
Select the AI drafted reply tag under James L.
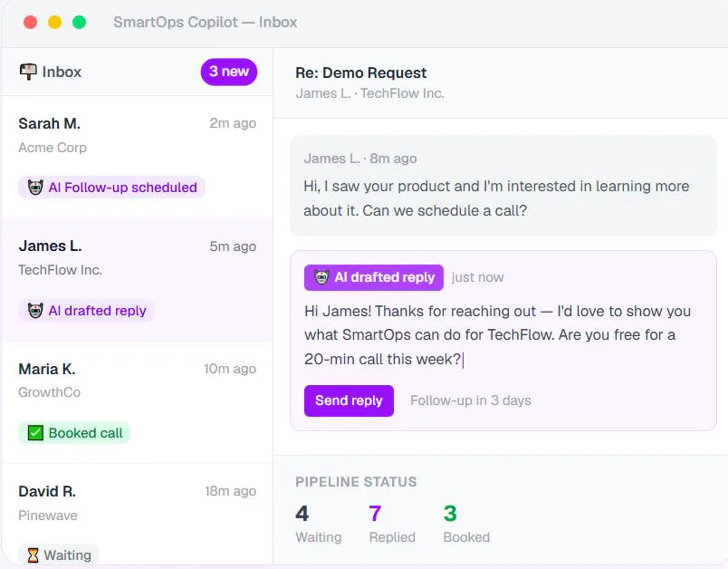[x=86, y=310]
